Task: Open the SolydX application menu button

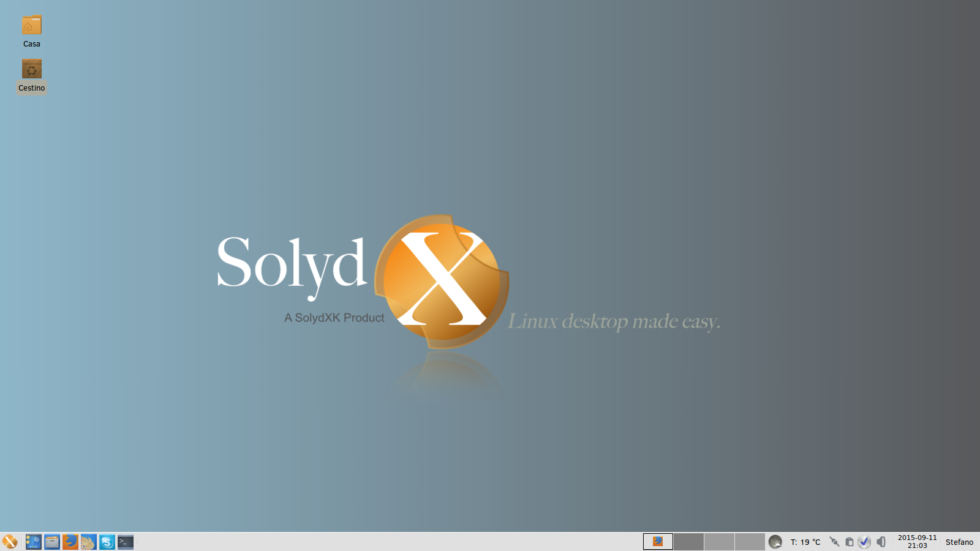Action: (10, 542)
